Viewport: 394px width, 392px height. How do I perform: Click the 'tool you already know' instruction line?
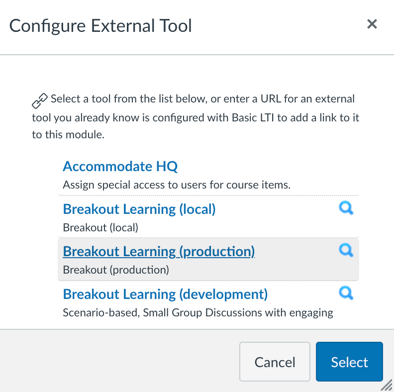196,118
